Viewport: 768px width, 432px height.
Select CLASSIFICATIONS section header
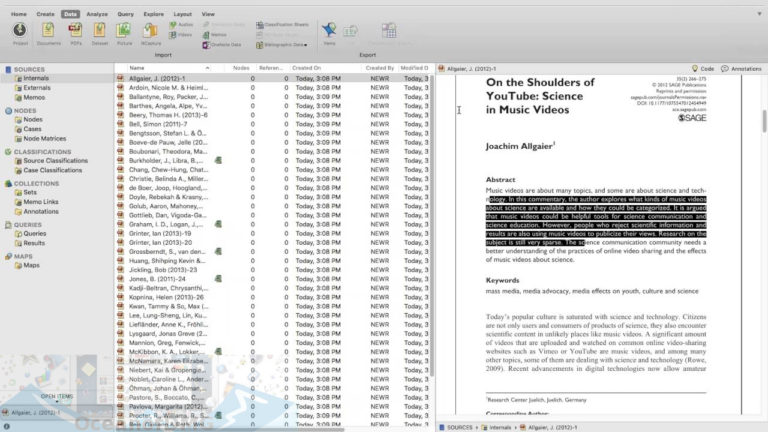click(x=42, y=152)
